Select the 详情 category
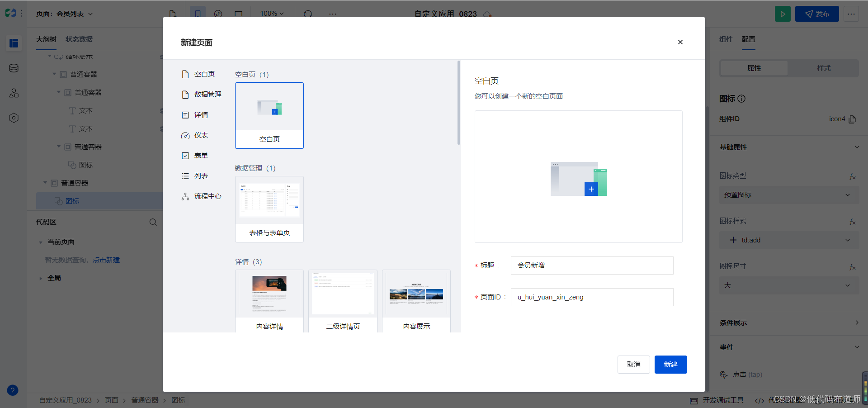Image resolution: width=868 pixels, height=408 pixels. (195, 115)
